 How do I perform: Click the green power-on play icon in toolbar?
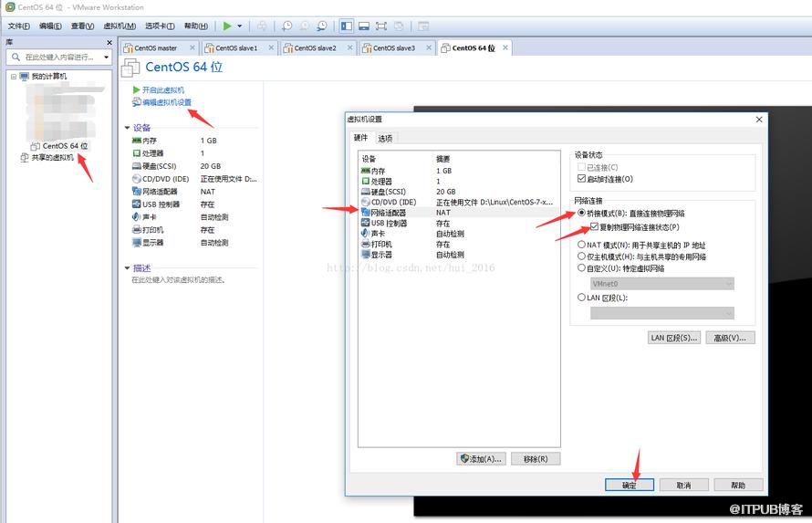[x=227, y=26]
